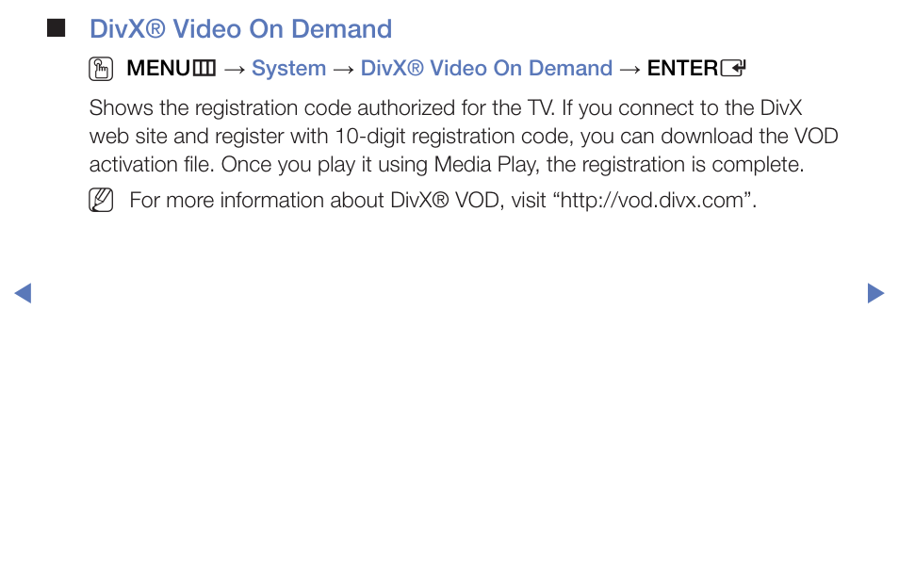Screen dimensions: 899x588
Task: Select the DivX® Video On Demand heading
Action: (241, 28)
